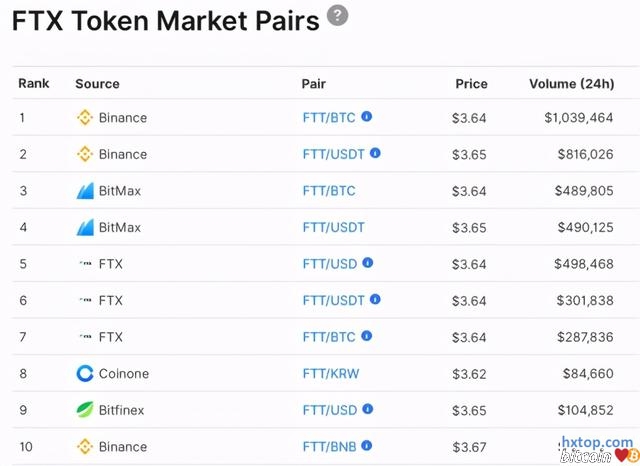Click the Pair column header
The width and height of the screenshot is (640, 466).
click(314, 84)
